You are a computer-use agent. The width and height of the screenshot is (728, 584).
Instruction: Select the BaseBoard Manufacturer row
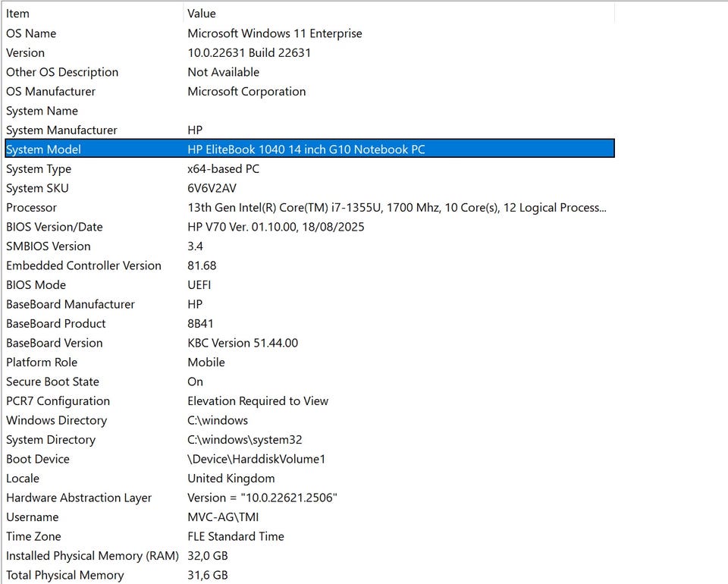point(309,304)
